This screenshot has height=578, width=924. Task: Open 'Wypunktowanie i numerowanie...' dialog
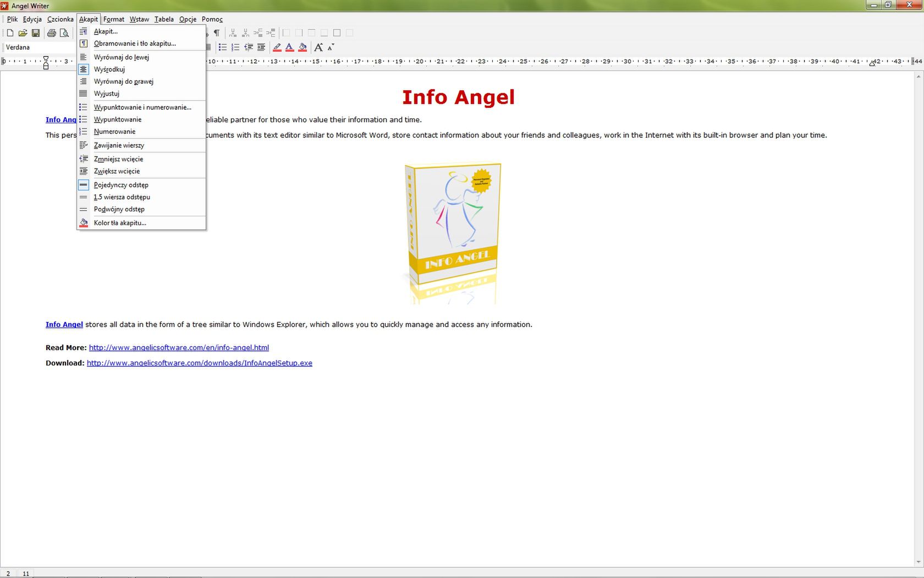point(141,107)
